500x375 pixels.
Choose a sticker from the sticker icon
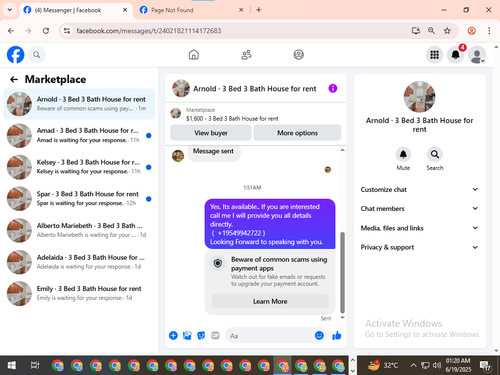(201, 335)
